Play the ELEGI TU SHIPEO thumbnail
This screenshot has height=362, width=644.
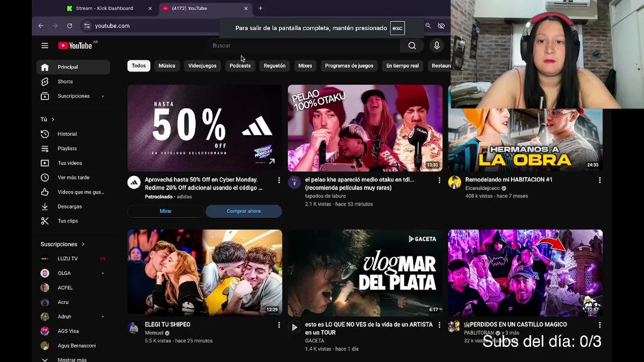[x=205, y=273]
